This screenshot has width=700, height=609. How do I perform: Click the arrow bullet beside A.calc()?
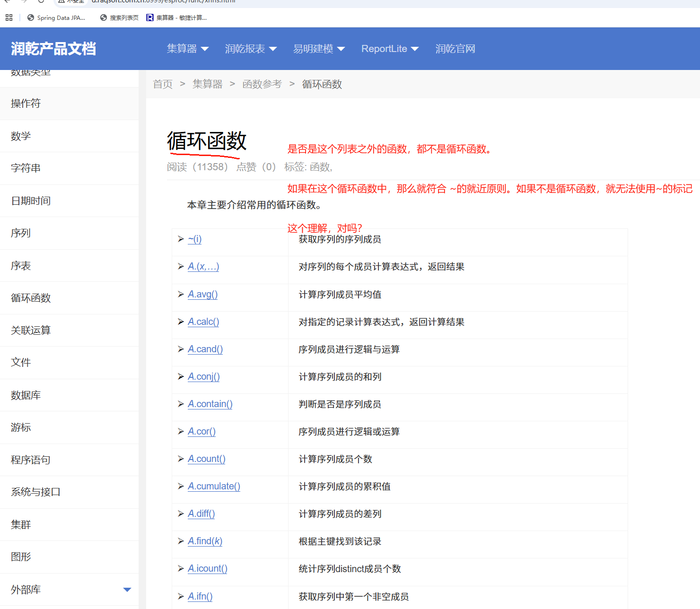pos(181,322)
